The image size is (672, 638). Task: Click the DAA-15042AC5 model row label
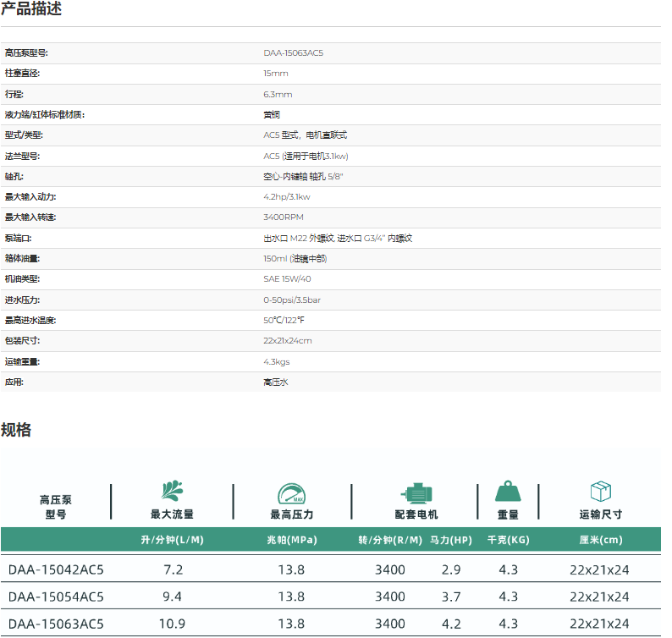click(56, 569)
